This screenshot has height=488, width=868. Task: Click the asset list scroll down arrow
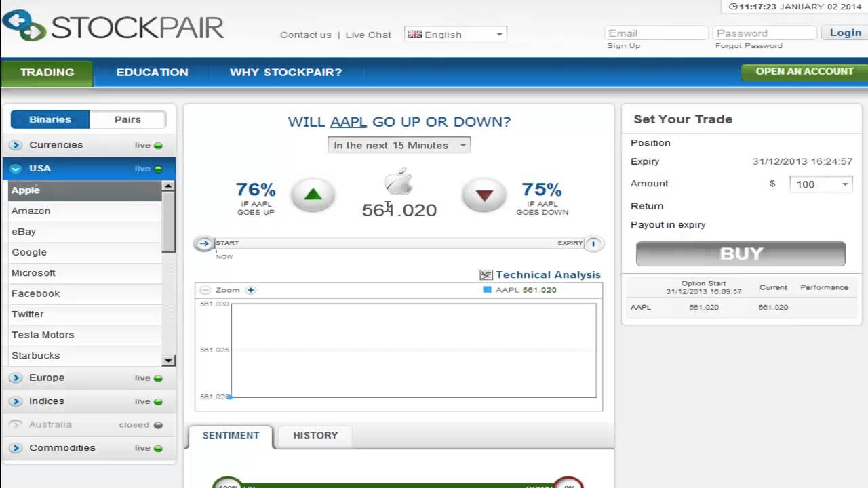pos(169,361)
